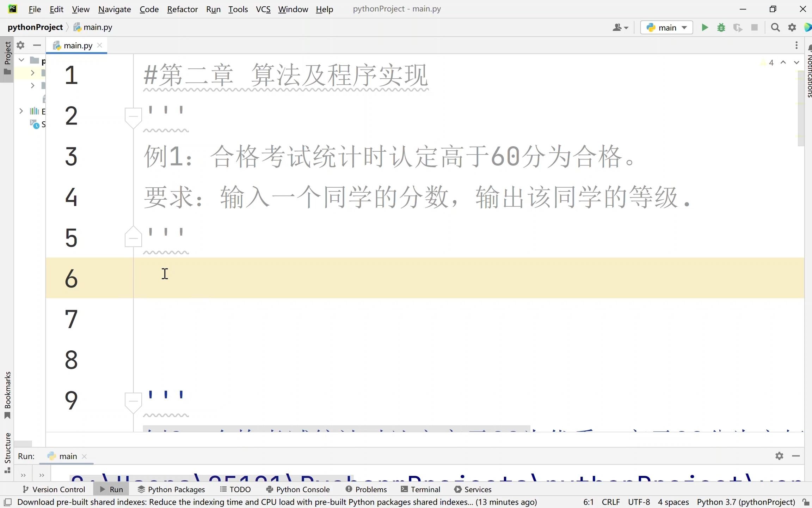Click Python 3.7 interpreter in status bar
The image size is (812, 508).
point(746,502)
